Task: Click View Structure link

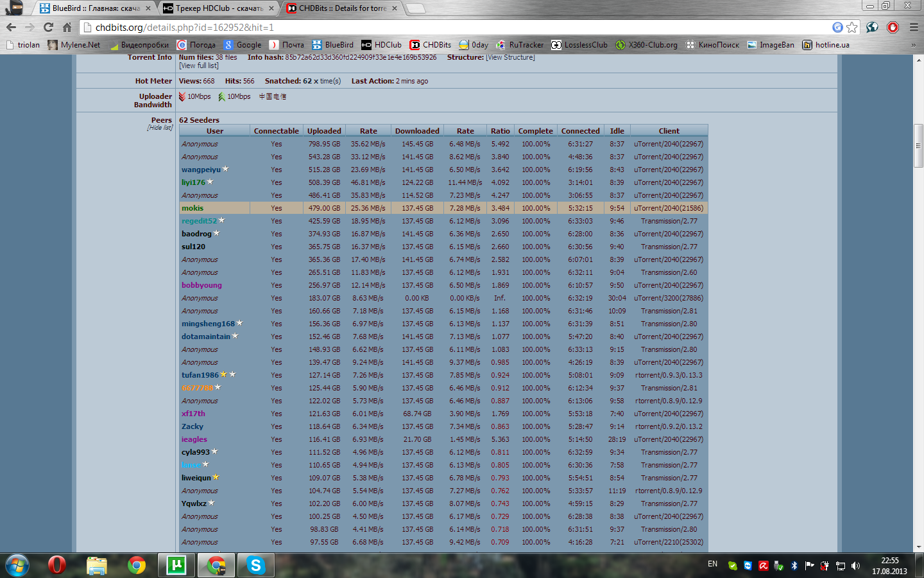Action: click(510, 57)
